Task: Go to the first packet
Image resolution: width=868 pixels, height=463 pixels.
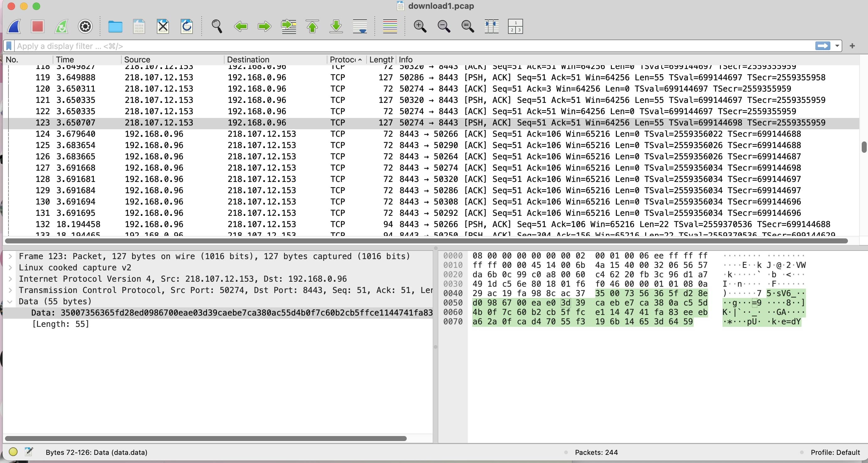Action: (x=312, y=26)
